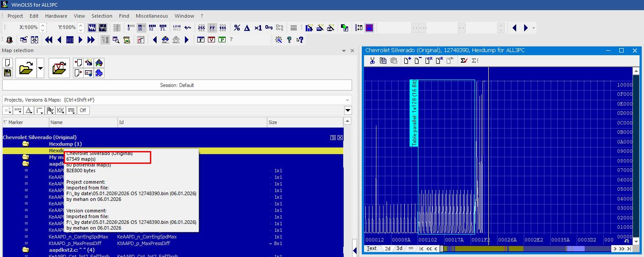Open Map selection panel options arrow

tap(344, 51)
